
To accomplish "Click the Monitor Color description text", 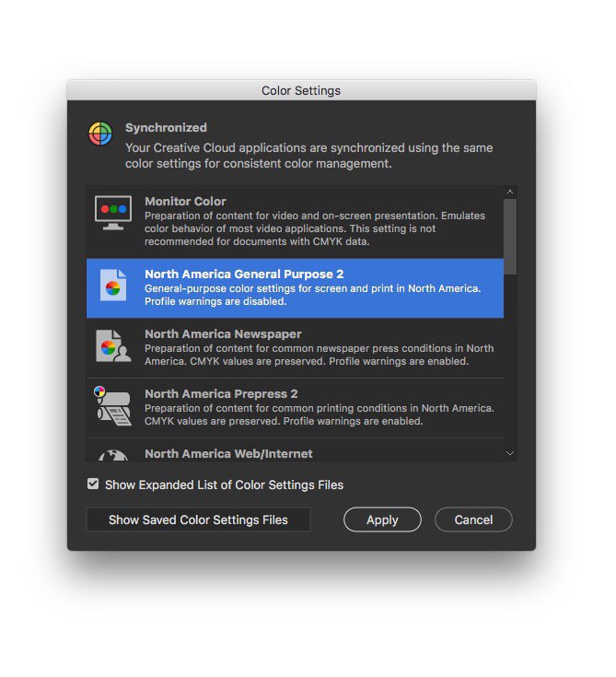I will tap(315, 228).
